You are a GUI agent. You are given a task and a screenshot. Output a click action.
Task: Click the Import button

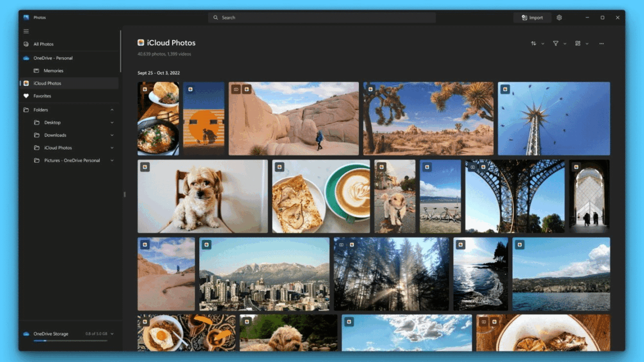click(532, 17)
